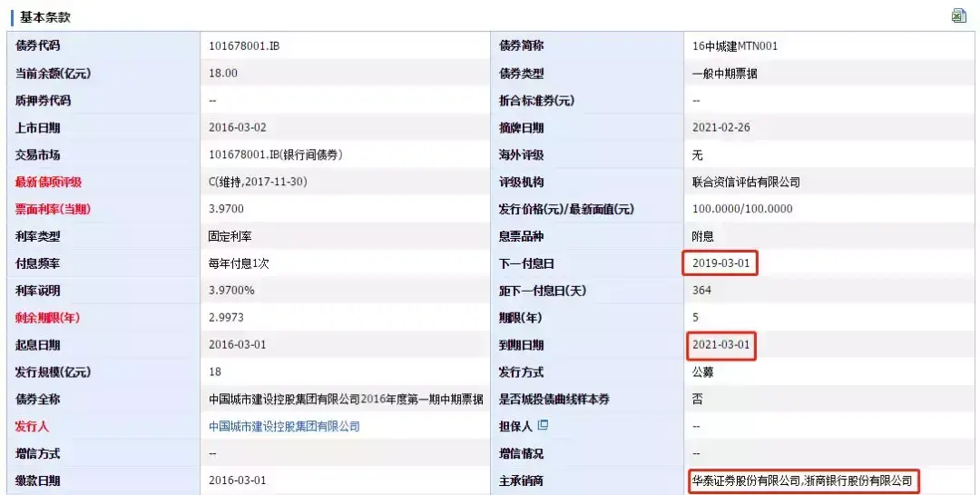
Task: Click issue price value 100.0000/100.0000
Action: coord(742,209)
